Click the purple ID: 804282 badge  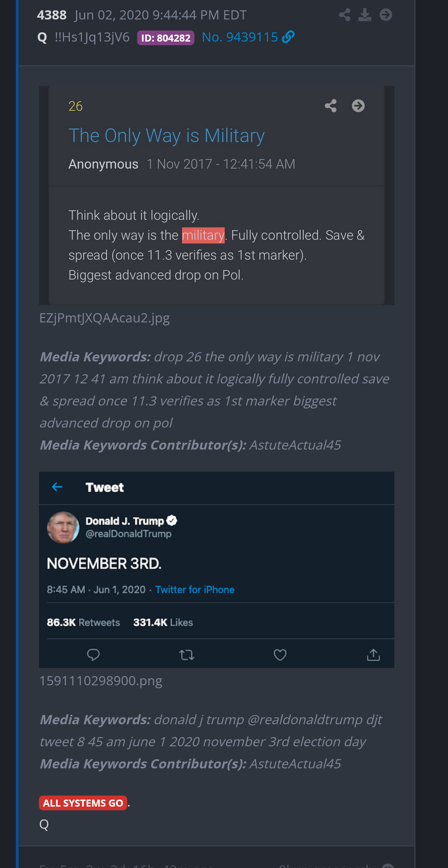pos(165,38)
